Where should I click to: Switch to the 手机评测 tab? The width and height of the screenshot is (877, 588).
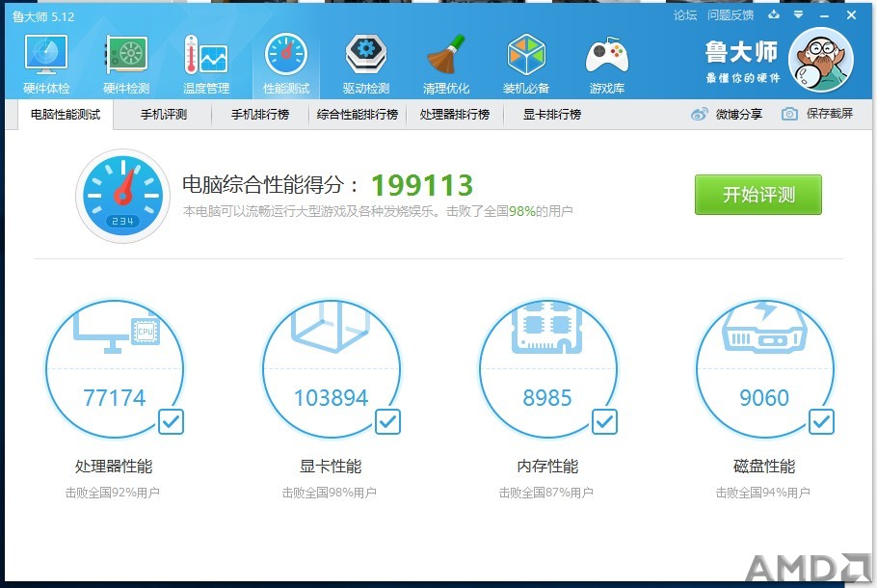point(163,115)
